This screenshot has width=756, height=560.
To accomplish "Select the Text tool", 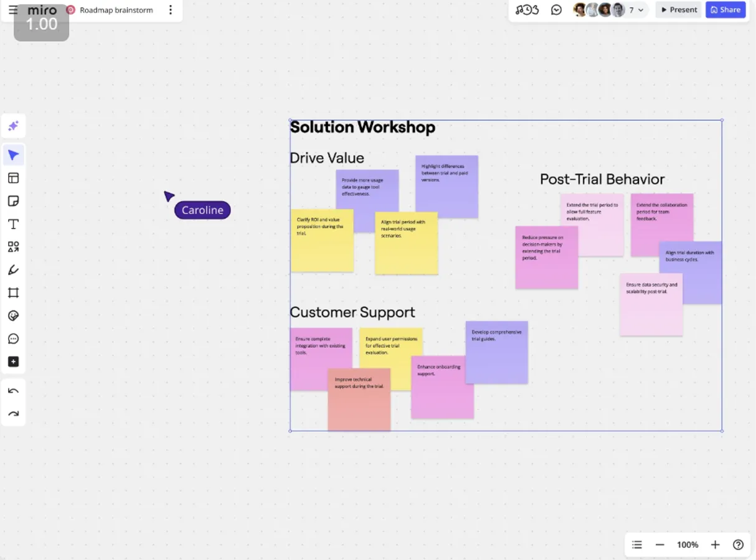I will pos(13,224).
